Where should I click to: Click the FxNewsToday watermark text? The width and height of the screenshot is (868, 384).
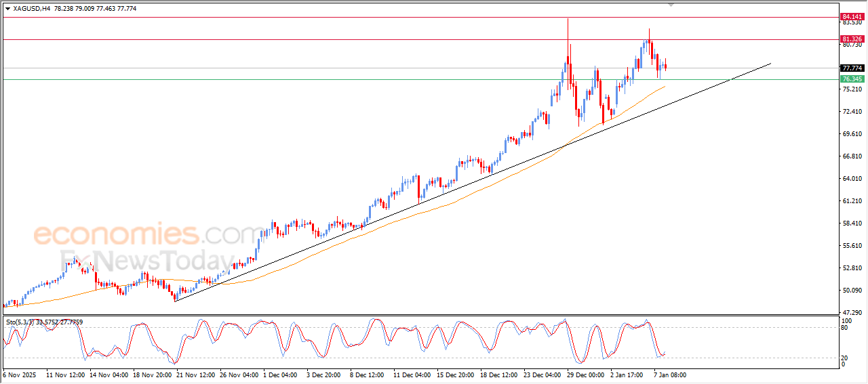[146, 260]
